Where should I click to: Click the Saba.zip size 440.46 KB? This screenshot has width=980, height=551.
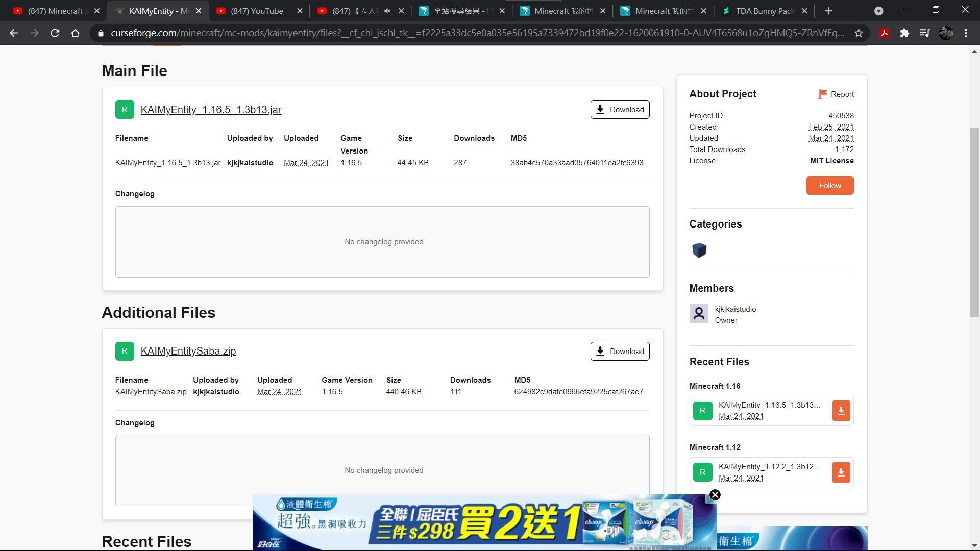click(403, 392)
